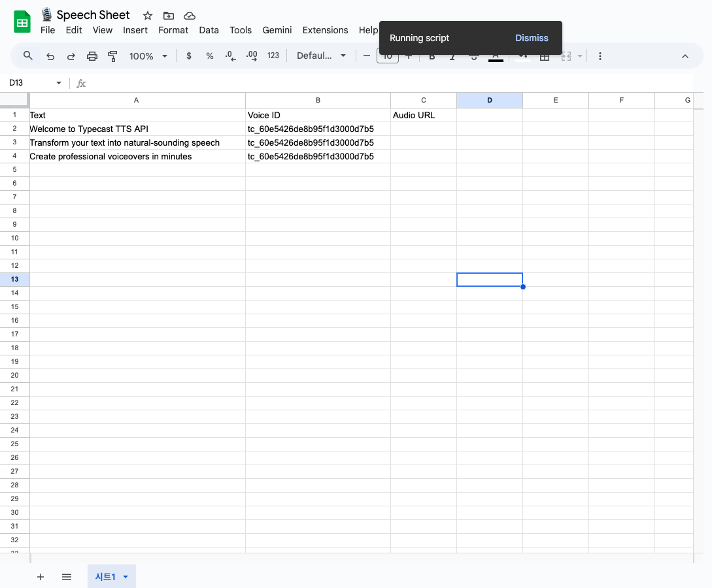Image resolution: width=712 pixels, height=588 pixels.
Task: Click the merge cells icon
Action: pyautogui.click(x=566, y=57)
